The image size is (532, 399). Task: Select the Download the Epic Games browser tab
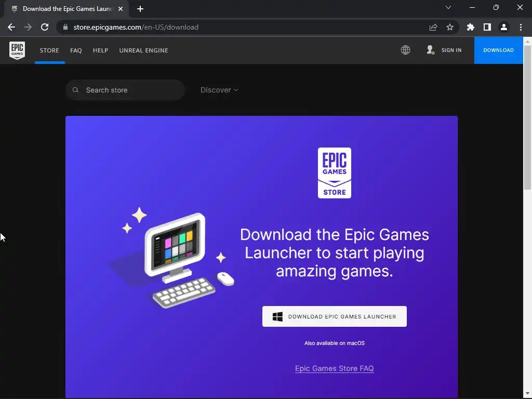[x=66, y=9]
